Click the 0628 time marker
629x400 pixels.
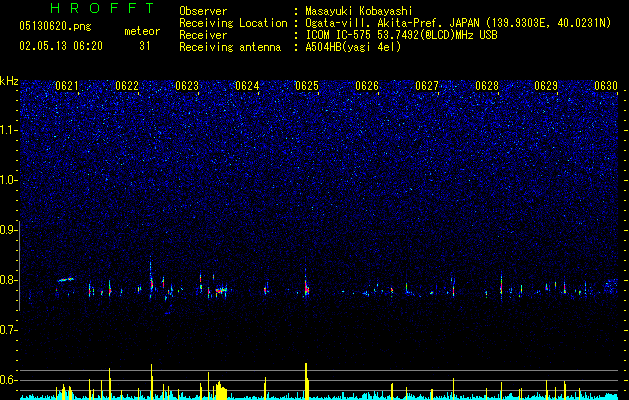(487, 86)
